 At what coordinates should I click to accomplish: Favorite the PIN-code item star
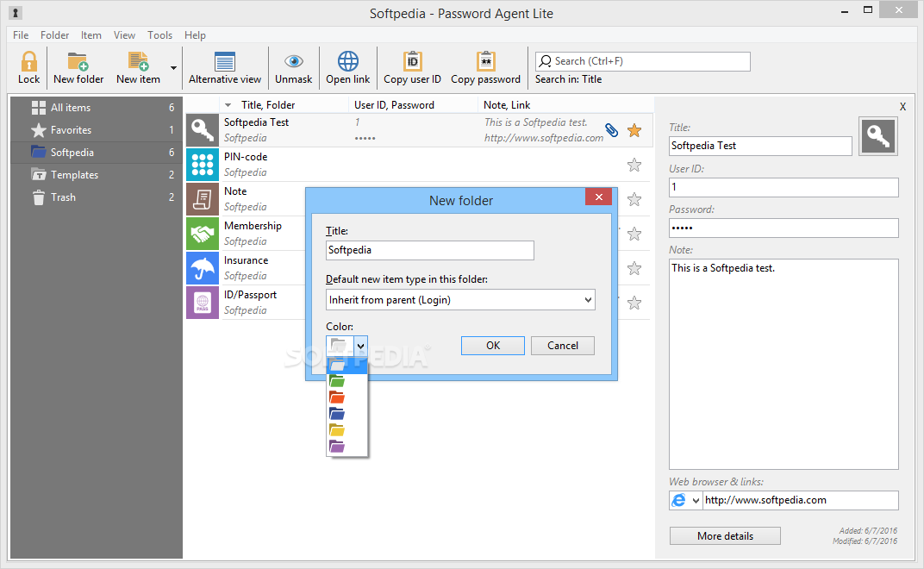[x=634, y=165]
